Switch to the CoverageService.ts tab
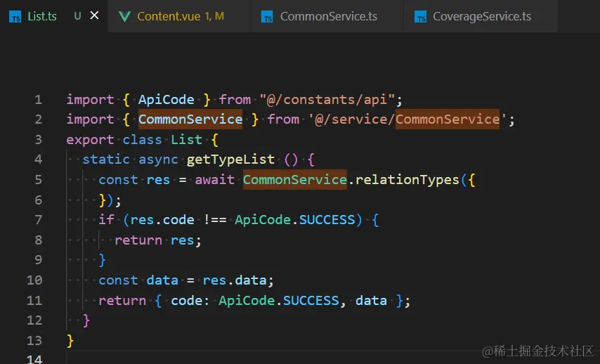Image resolution: width=600 pixels, height=364 pixels. (482, 16)
